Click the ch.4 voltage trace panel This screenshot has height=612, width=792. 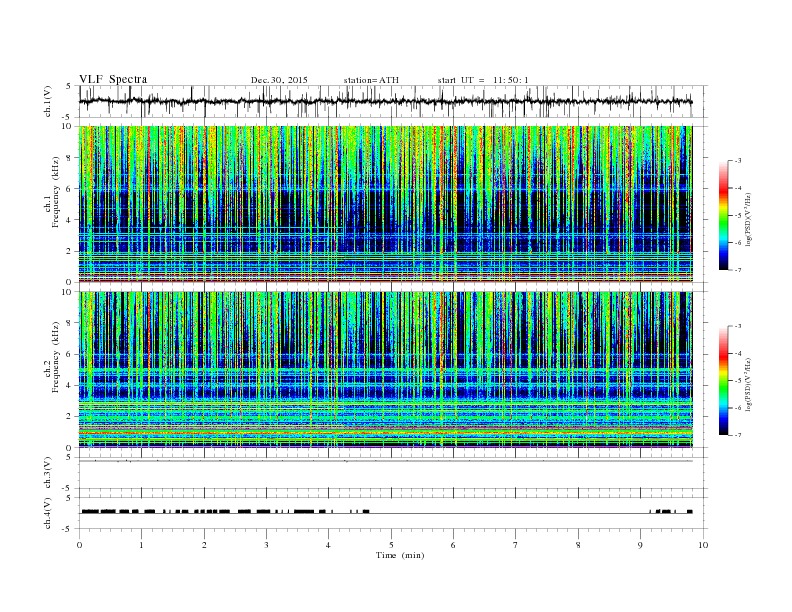tap(393, 513)
